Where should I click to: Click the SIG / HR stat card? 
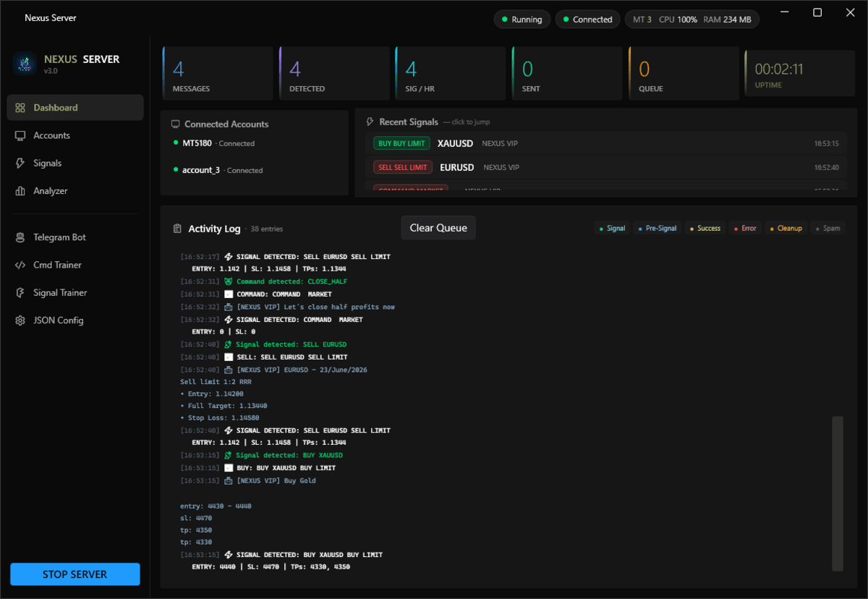pyautogui.click(x=451, y=72)
